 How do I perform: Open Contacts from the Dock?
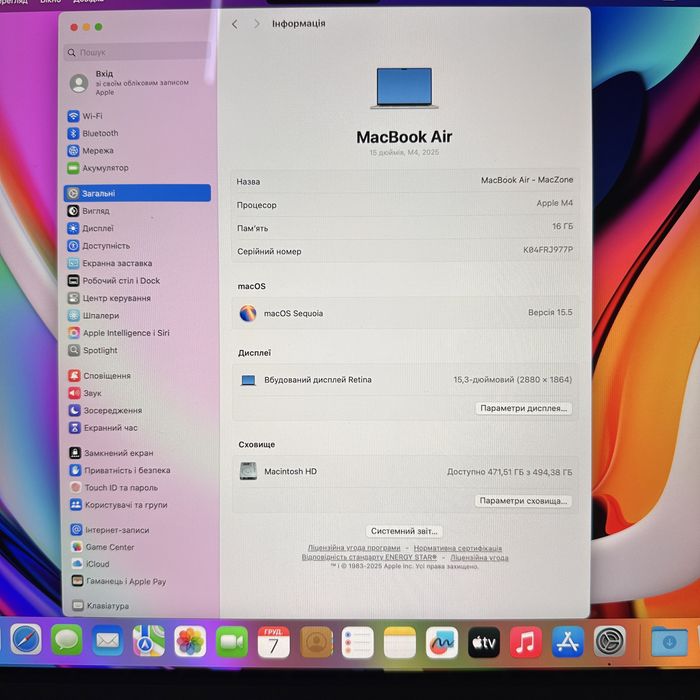coord(316,642)
